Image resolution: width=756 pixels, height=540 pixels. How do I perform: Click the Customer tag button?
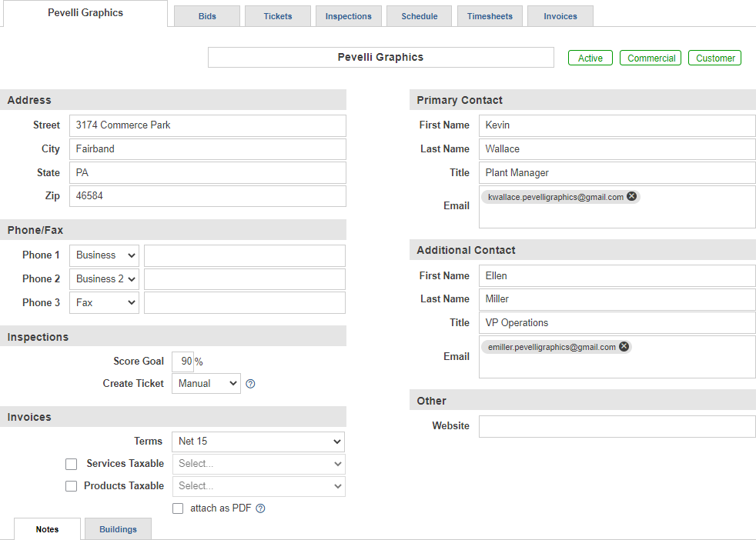(714, 58)
